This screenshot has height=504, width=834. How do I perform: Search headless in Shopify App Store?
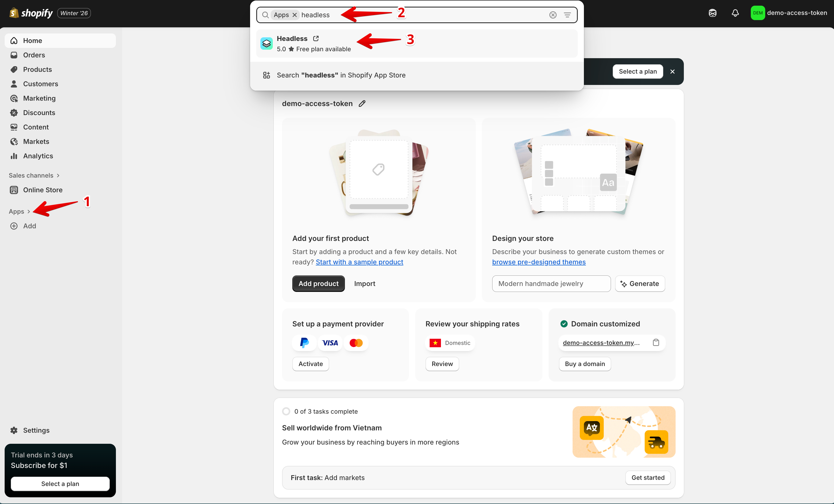click(x=341, y=75)
